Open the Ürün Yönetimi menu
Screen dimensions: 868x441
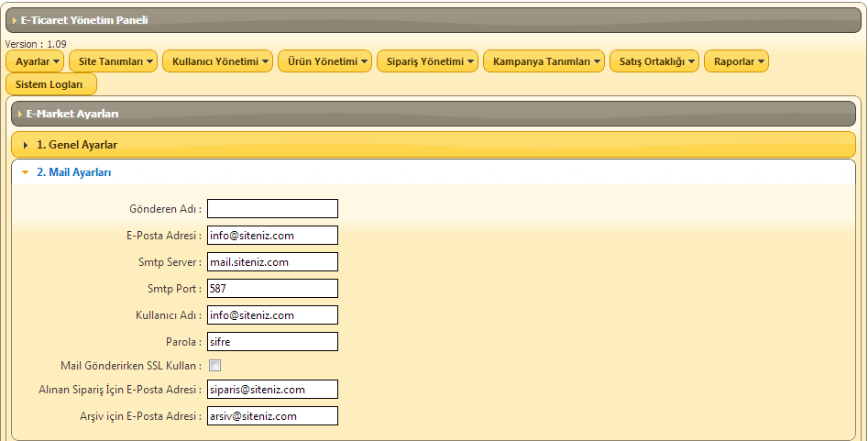pos(324,61)
